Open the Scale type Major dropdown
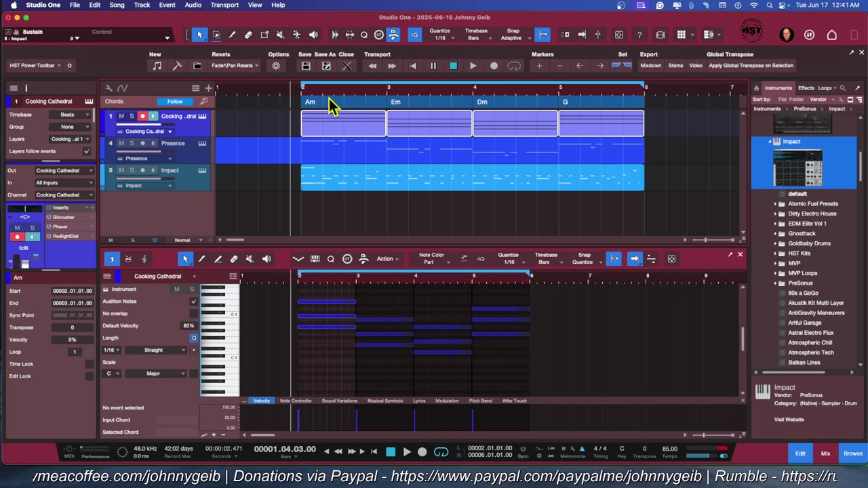The width and height of the screenshot is (868, 488). pos(157,373)
